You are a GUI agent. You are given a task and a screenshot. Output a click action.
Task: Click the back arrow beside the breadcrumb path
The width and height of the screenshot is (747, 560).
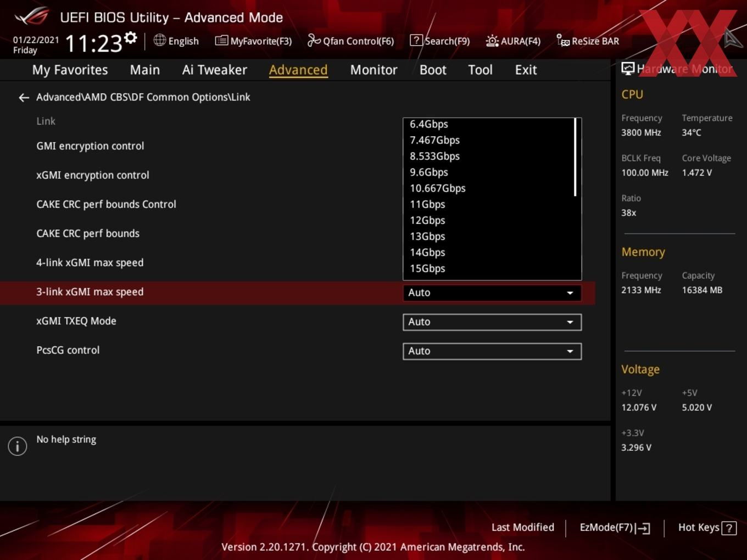[x=24, y=98]
